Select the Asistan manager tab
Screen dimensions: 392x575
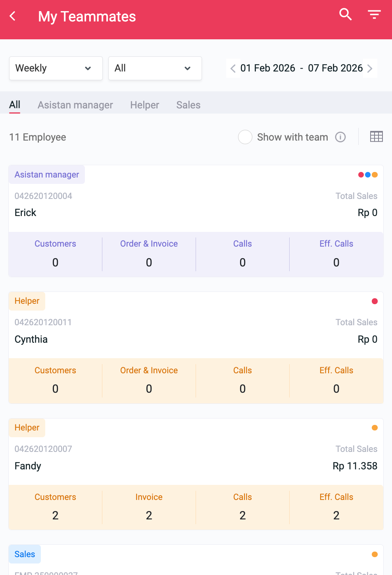coord(75,105)
